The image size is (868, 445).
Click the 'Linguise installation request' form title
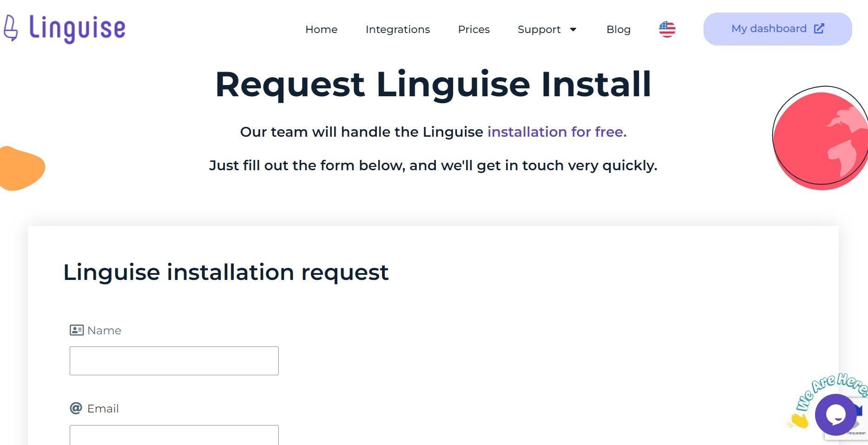pyautogui.click(x=226, y=272)
